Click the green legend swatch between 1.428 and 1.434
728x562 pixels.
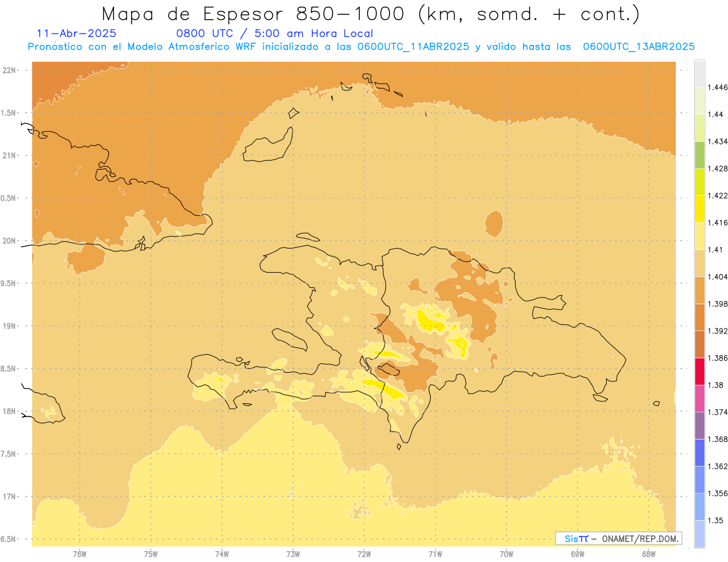[699, 155]
